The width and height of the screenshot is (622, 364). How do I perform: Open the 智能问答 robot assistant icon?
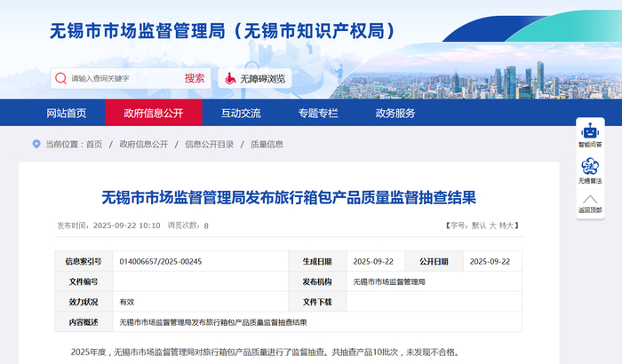click(x=590, y=131)
